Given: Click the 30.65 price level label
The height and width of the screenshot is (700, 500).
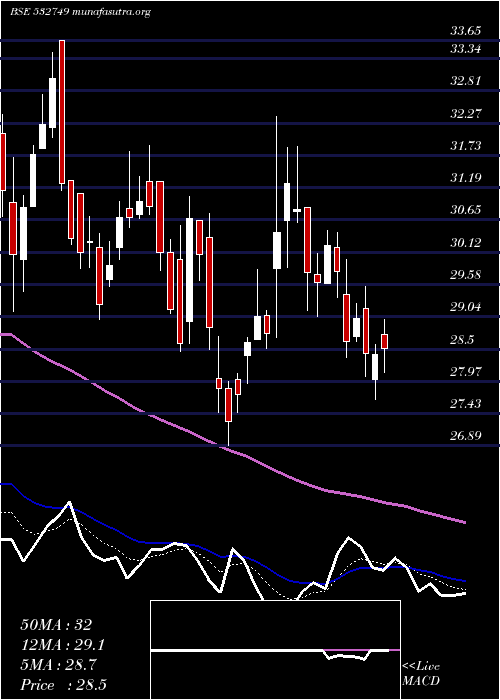Looking at the screenshot, I should pos(466,210).
